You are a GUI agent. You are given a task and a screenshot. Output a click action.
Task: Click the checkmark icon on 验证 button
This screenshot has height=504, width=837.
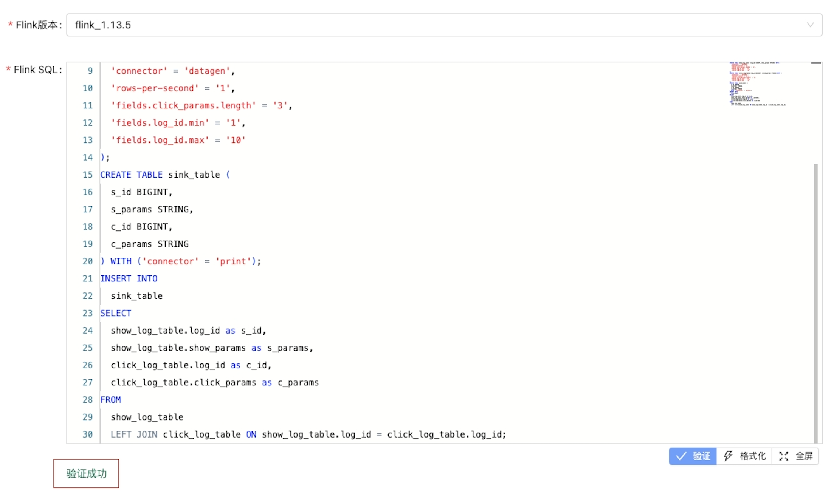[681, 456]
